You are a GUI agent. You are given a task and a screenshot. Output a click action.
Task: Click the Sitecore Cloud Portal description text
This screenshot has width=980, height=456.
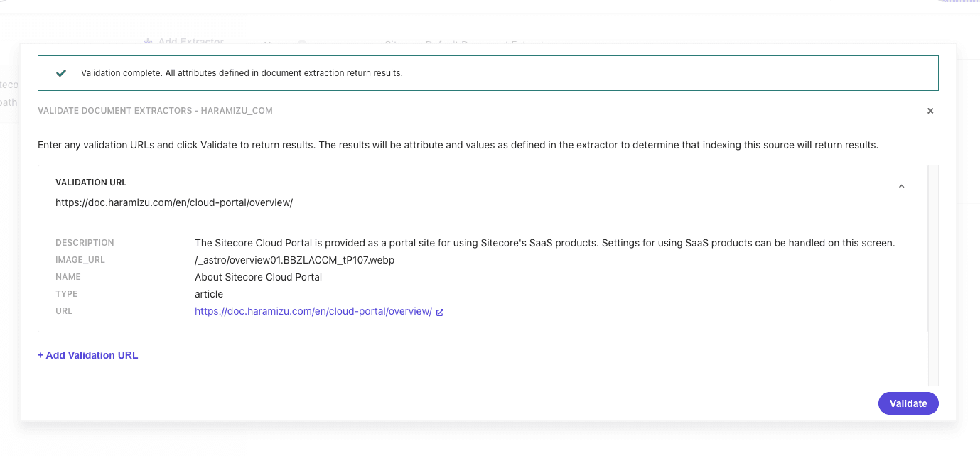click(x=544, y=243)
